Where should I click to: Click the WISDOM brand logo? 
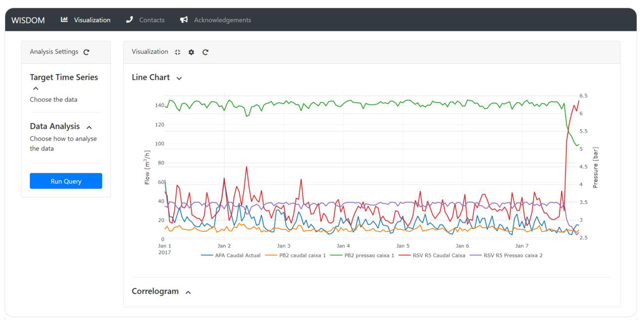tap(28, 20)
